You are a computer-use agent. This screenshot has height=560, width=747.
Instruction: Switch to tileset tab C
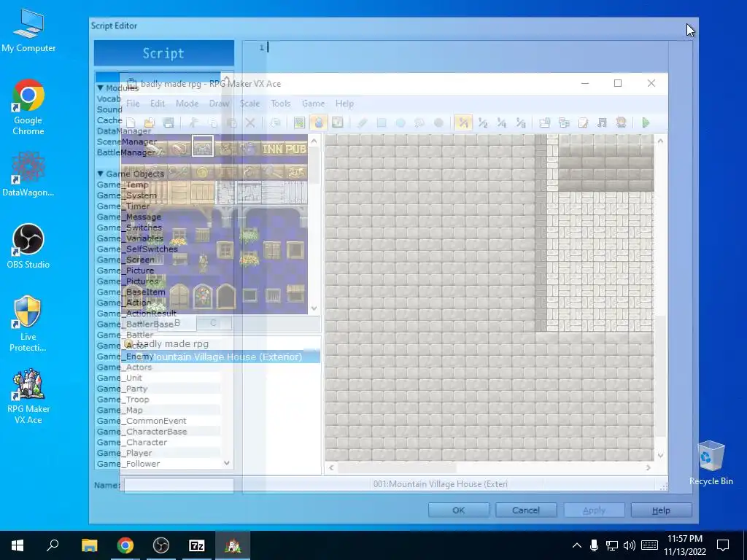pos(214,323)
